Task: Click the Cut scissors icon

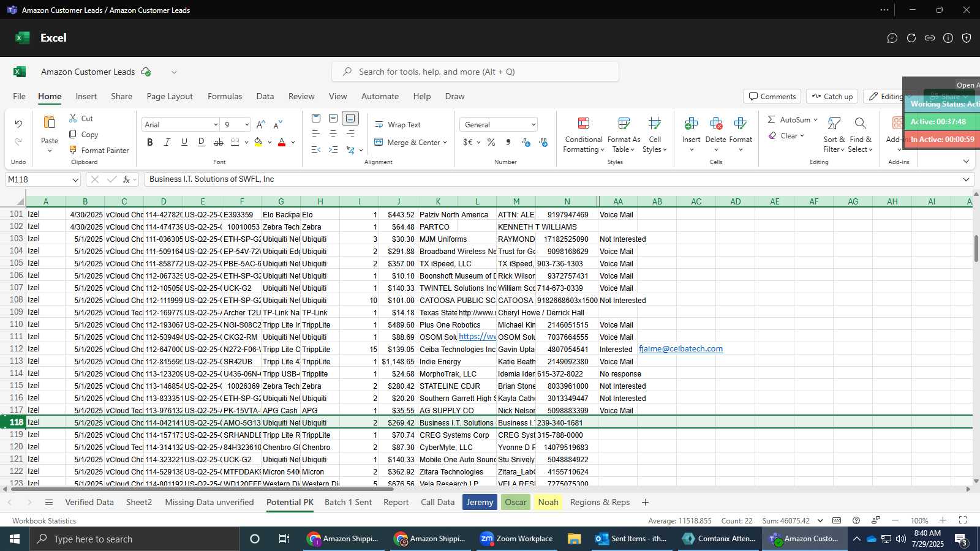Action: tap(73, 118)
